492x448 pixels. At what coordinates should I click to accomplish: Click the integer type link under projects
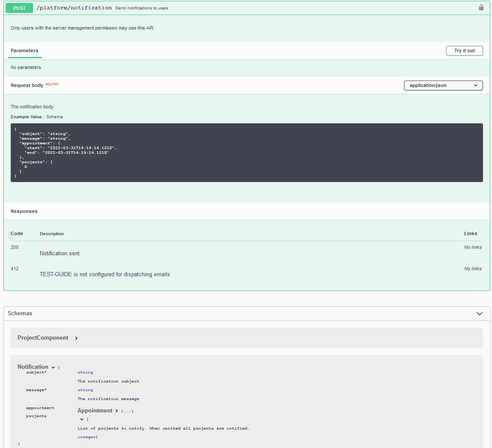[x=86, y=436]
